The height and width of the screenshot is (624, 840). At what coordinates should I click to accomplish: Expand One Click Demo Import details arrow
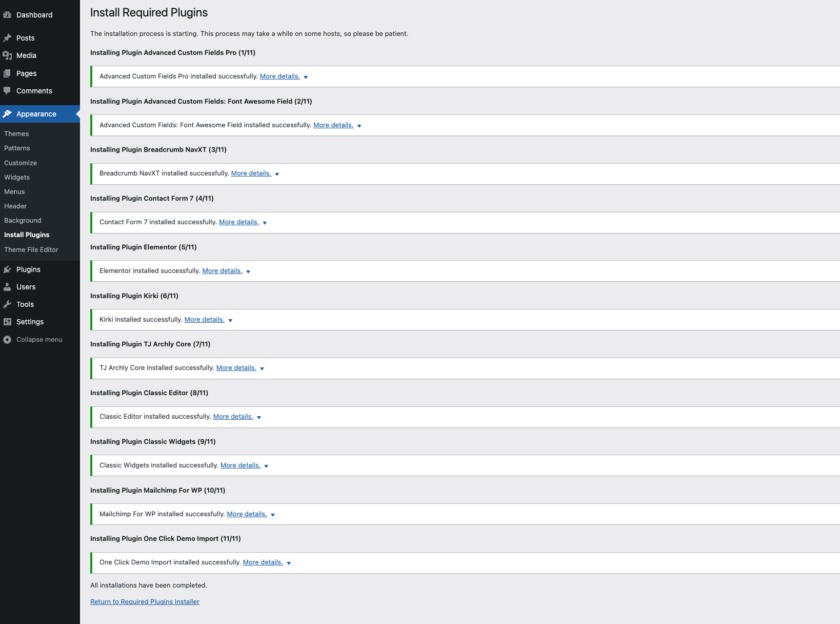[x=289, y=563]
